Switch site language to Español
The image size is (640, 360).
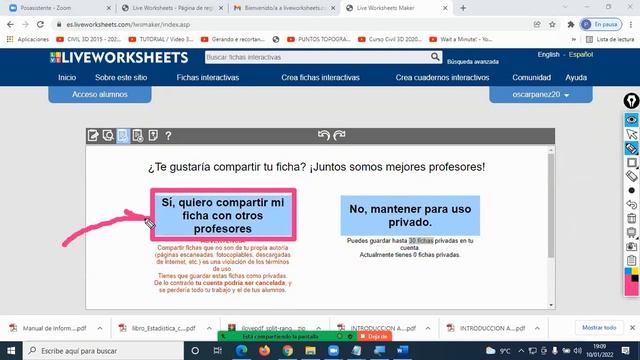tap(580, 54)
